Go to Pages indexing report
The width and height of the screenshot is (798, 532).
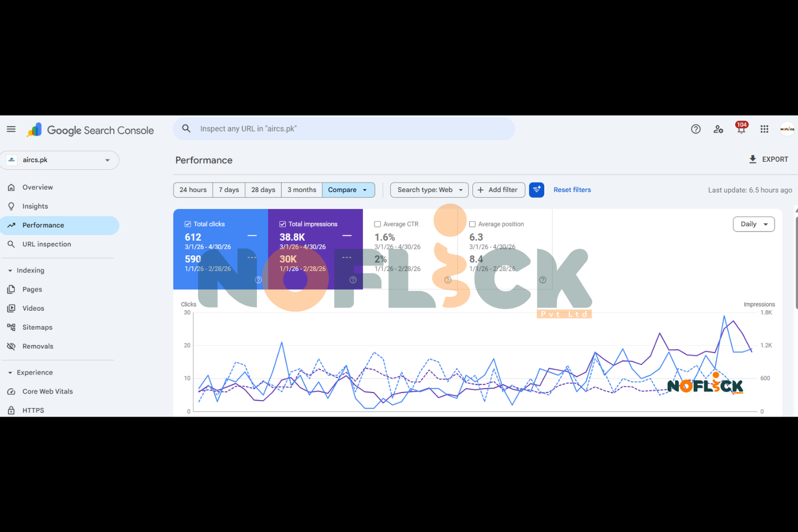[60, 289]
